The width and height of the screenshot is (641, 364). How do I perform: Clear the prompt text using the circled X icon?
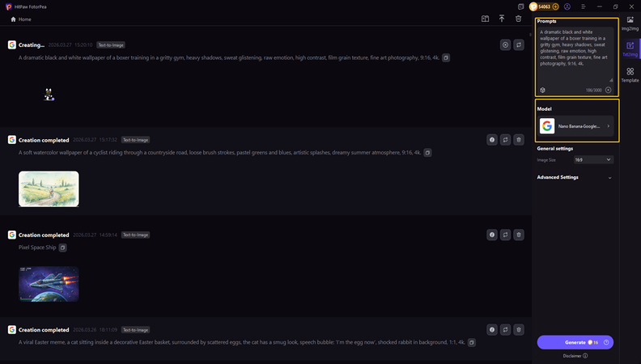pyautogui.click(x=608, y=90)
